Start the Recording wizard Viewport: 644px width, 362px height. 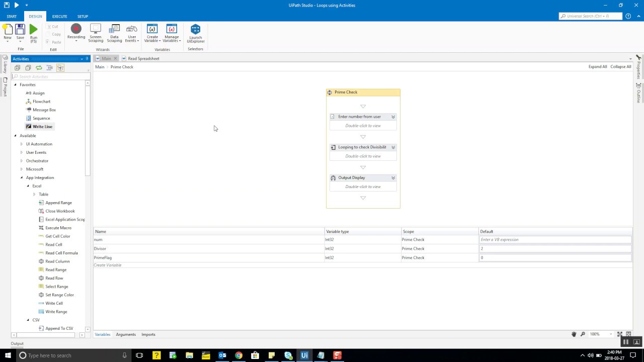click(x=76, y=33)
